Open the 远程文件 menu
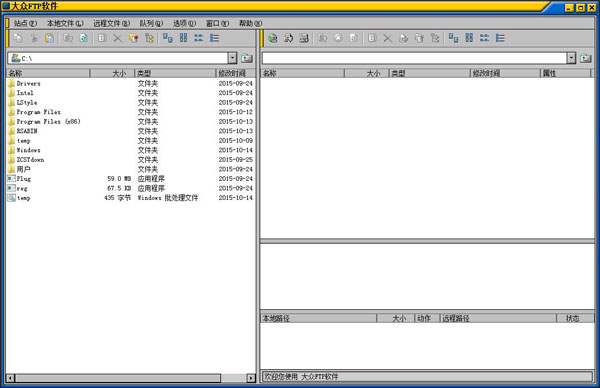Image resolution: width=600 pixels, height=388 pixels. click(x=111, y=23)
